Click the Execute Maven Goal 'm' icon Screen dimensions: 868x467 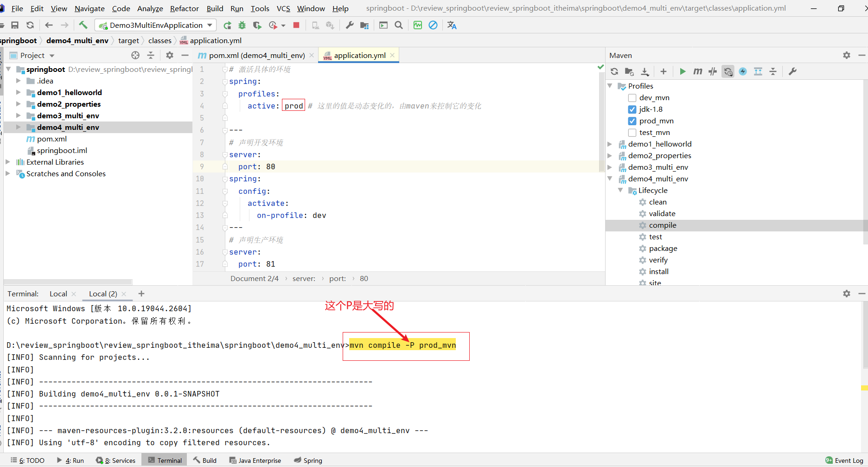(x=697, y=71)
